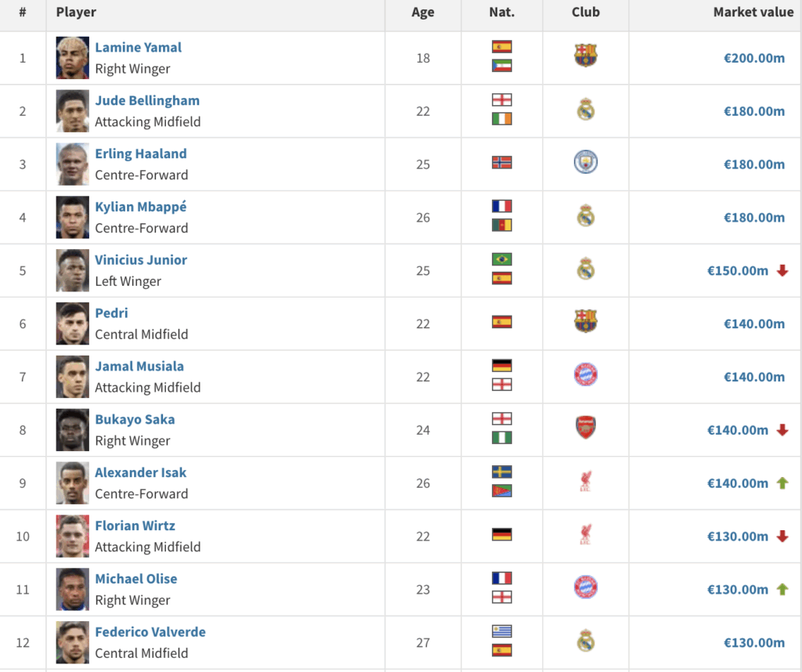Click Norway flag in Erling Haaland row
Viewport: 802px width, 672px height.
pyautogui.click(x=501, y=163)
